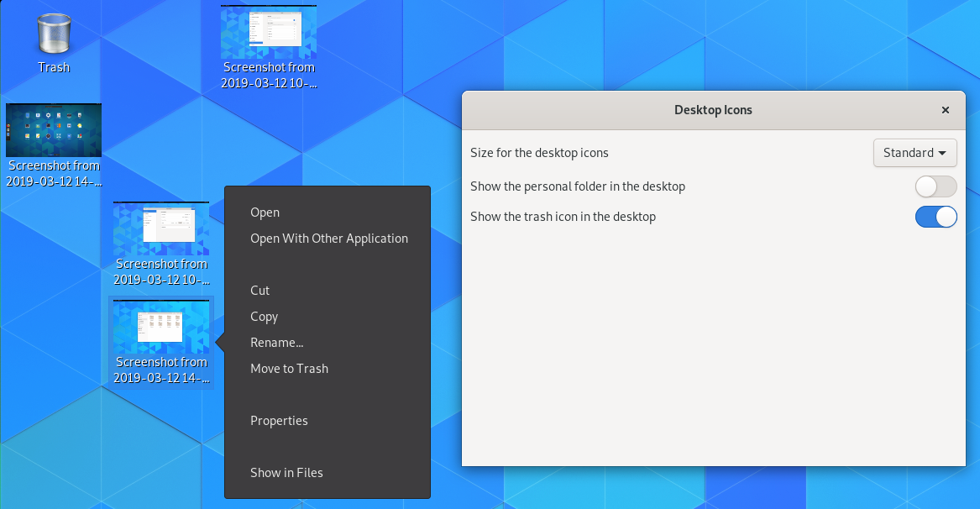Rename the selected screenshot
This screenshot has height=509, width=980.
pos(277,343)
